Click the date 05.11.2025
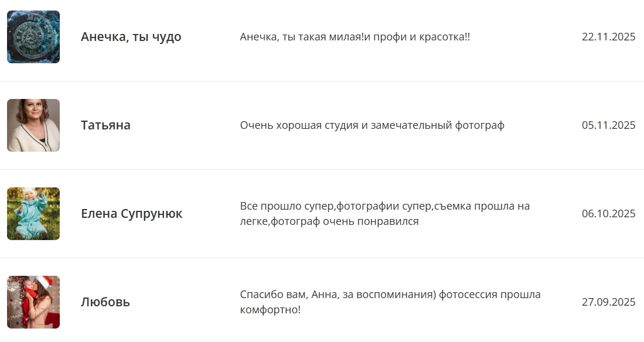 [x=608, y=125]
